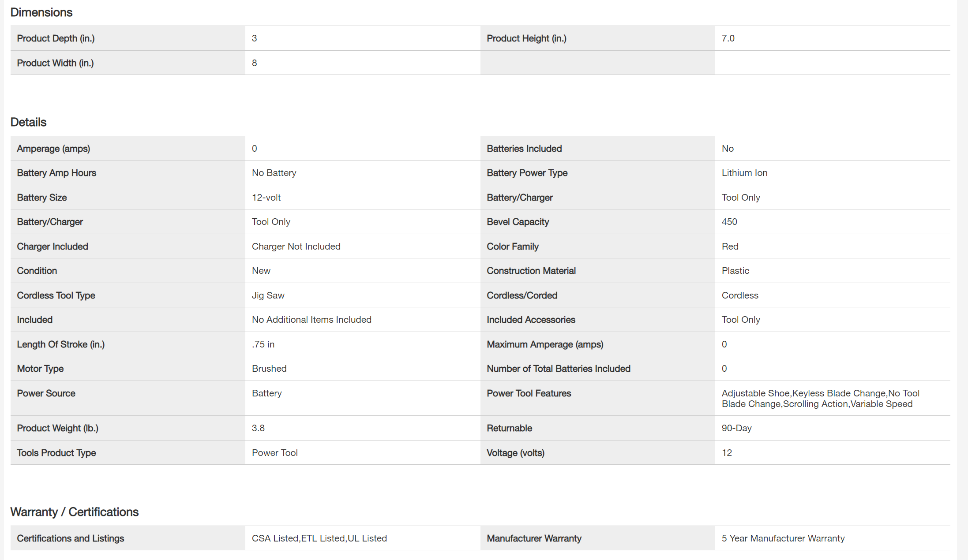This screenshot has height=560, width=968.
Task: Click the Battery Amp Hours label
Action: 56,173
